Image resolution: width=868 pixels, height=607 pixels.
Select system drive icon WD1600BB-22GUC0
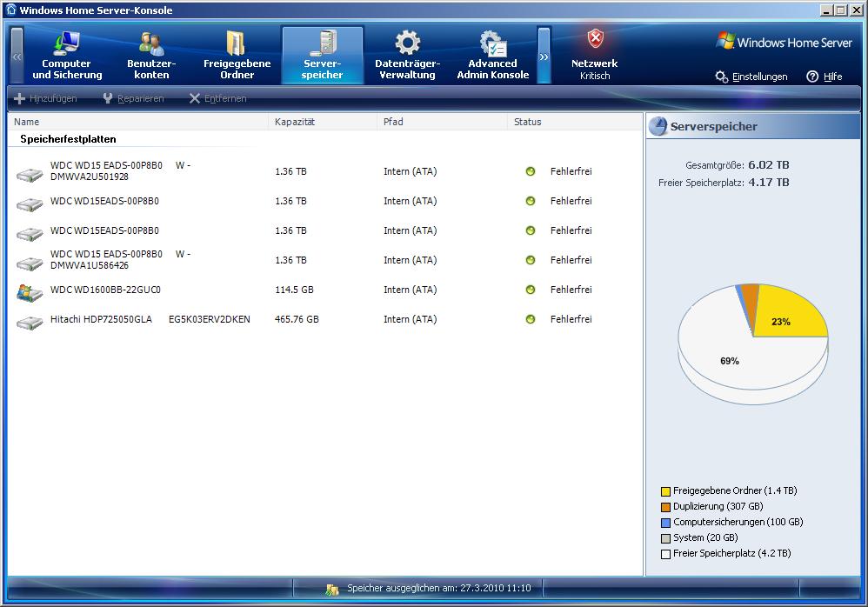pos(30,292)
